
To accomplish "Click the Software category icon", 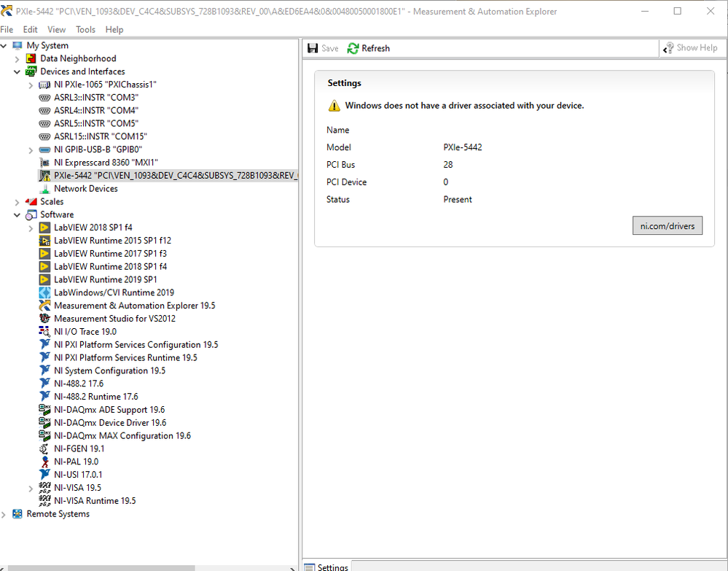I will [x=31, y=214].
